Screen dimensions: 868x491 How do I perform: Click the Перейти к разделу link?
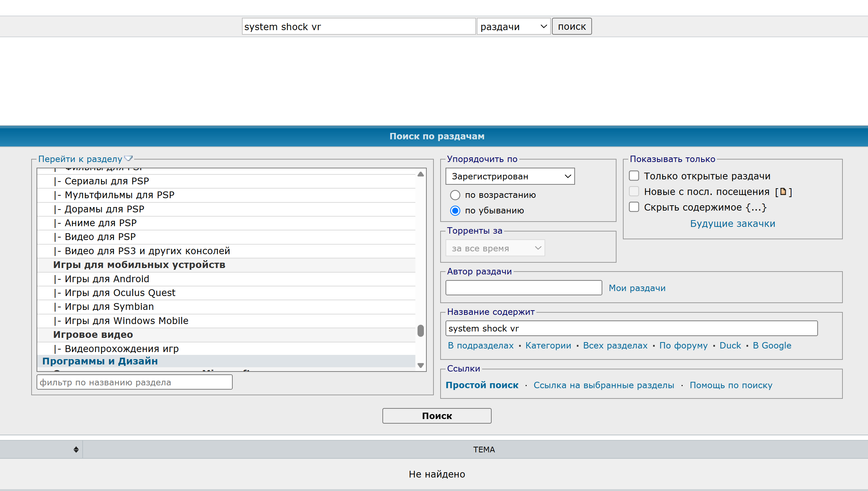coord(80,159)
